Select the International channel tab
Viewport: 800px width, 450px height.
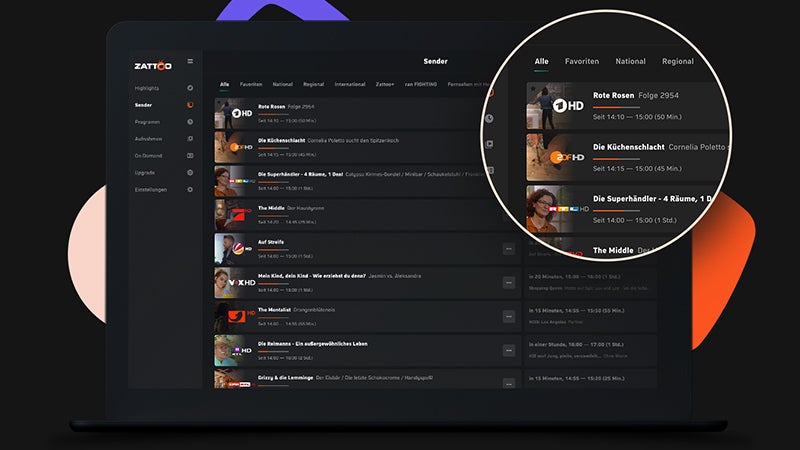(x=350, y=84)
